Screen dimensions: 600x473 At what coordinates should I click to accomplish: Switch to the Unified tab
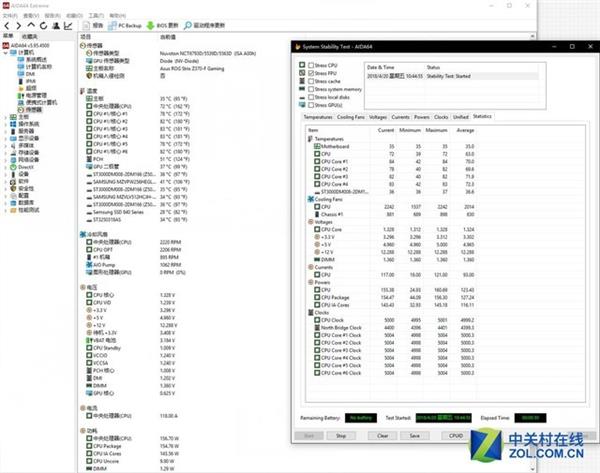[x=460, y=117]
